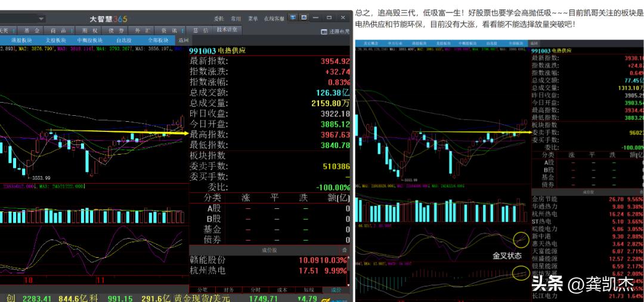The image size is (644, 302).
Task: Open the 外汇 forex section
Action: click(x=141, y=30)
